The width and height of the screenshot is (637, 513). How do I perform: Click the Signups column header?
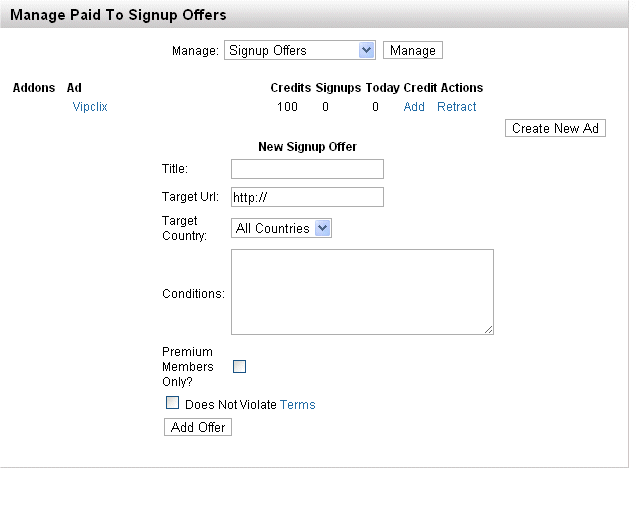338,88
